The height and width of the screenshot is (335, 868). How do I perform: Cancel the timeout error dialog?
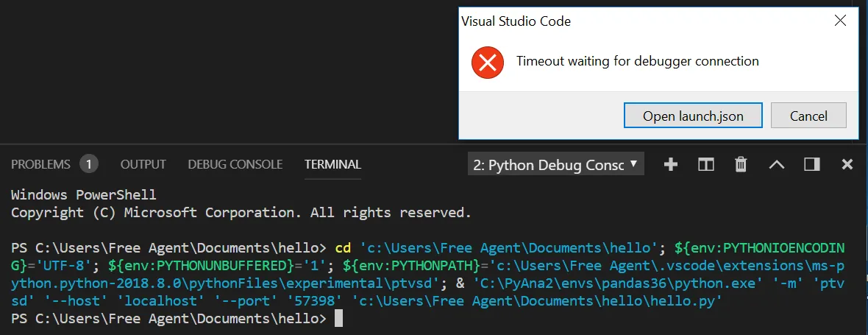(808, 116)
